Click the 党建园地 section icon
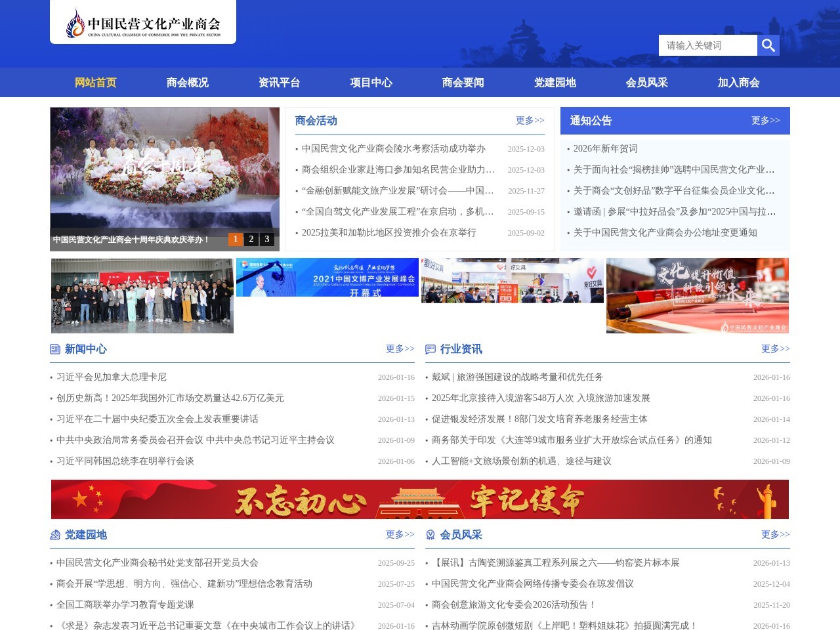This screenshot has width=840, height=630. 55,535
